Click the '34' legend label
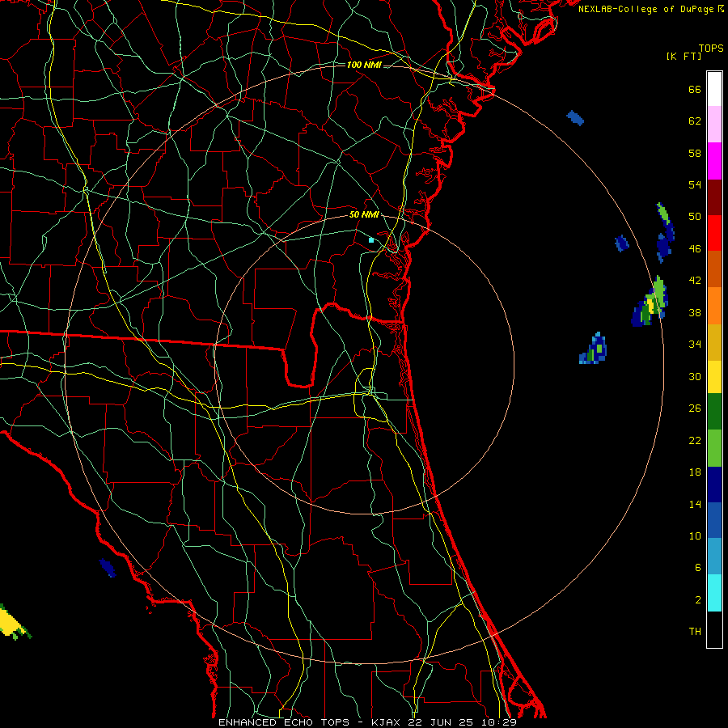Viewport: 728px width, 728px height. pos(695,344)
